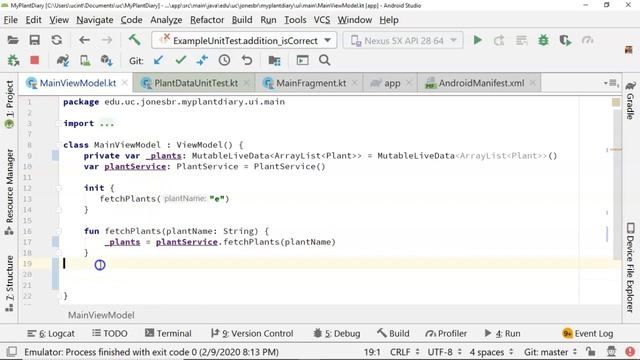The height and width of the screenshot is (360, 640).
Task: Open Git master branch popup
Action: [550, 352]
